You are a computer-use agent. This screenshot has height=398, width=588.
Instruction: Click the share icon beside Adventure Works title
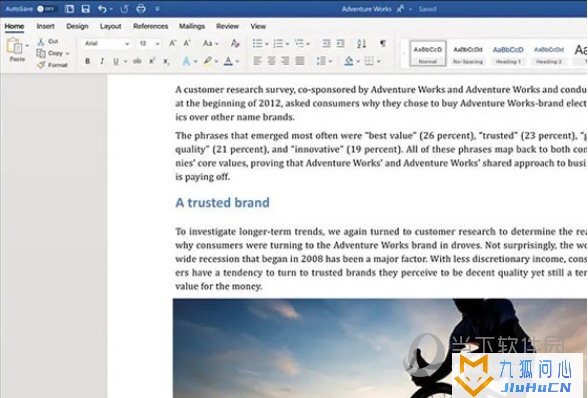point(400,9)
